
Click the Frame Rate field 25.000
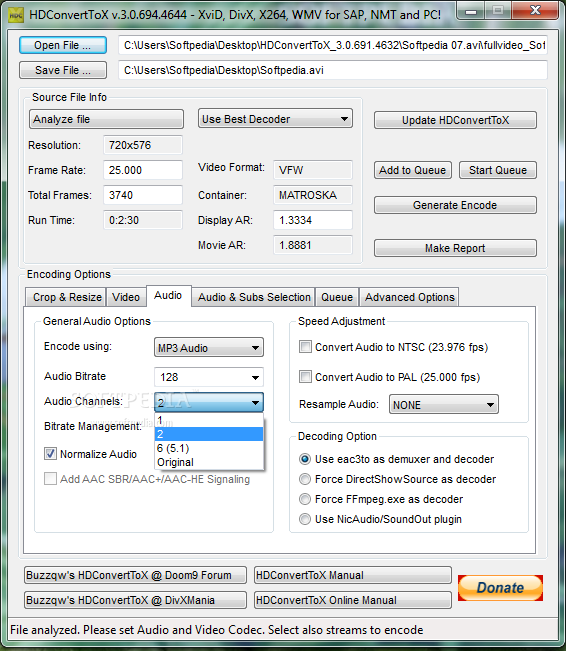[x=143, y=170]
